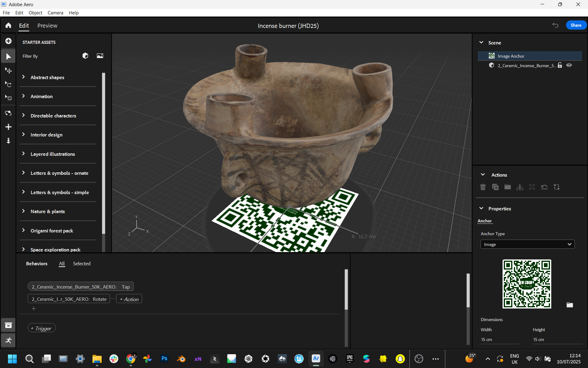Screen dimensions: 588x368
Task: Open the Object menu
Action: [x=36, y=13]
